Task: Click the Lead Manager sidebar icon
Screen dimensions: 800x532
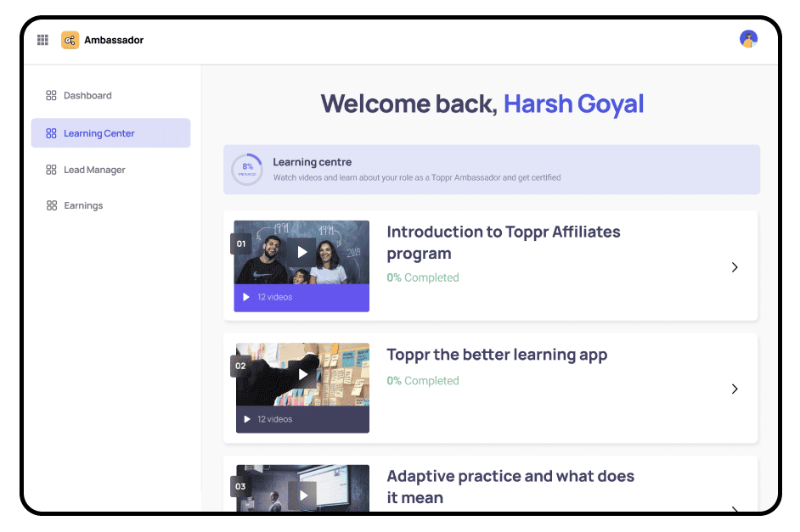Action: [x=51, y=170]
